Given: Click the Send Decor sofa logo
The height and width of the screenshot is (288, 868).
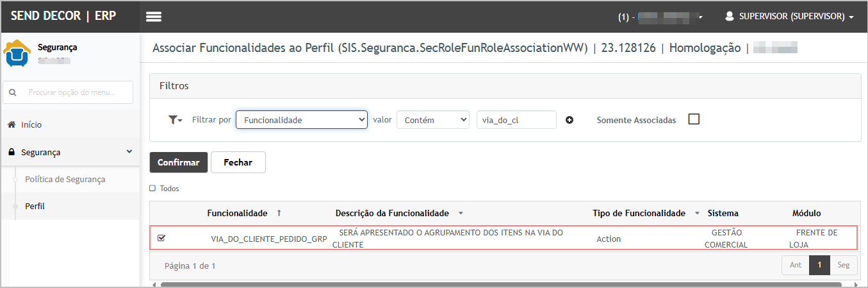Looking at the screenshot, I should point(17,54).
